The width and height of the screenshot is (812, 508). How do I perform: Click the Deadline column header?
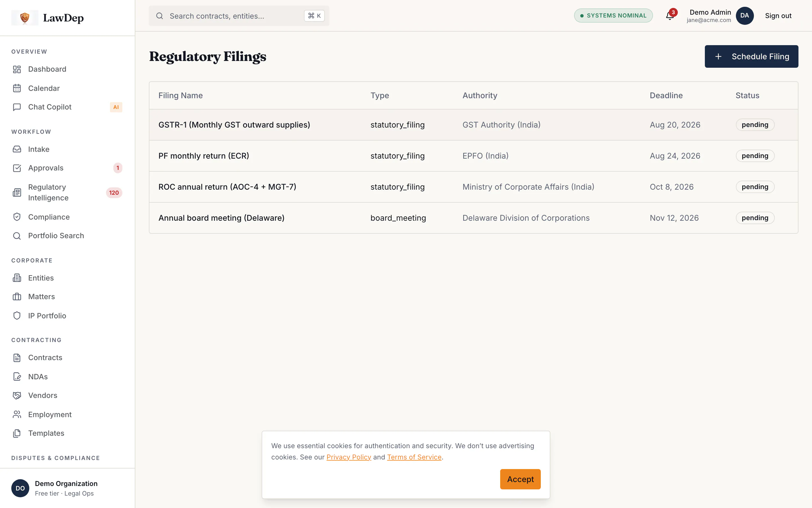[x=666, y=95]
